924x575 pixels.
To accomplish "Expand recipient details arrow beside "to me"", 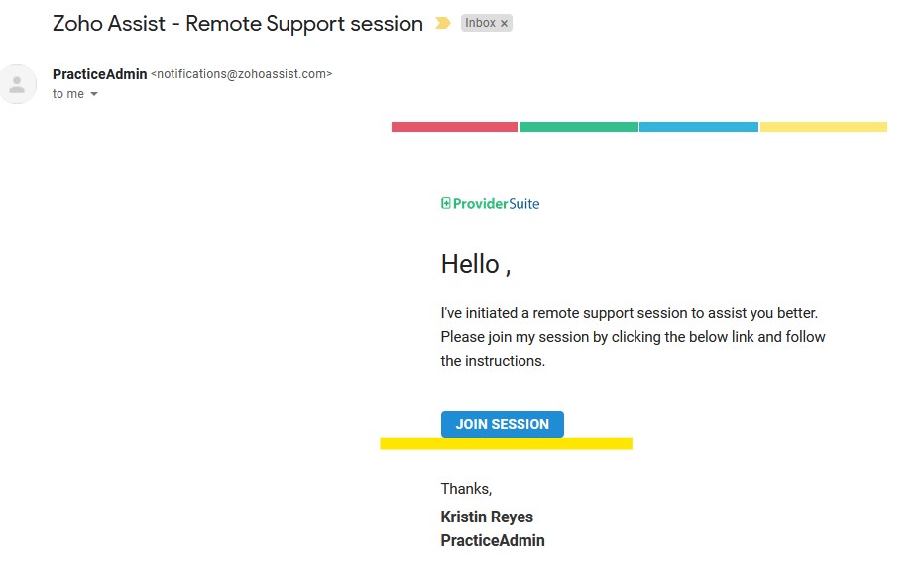I will point(94,94).
